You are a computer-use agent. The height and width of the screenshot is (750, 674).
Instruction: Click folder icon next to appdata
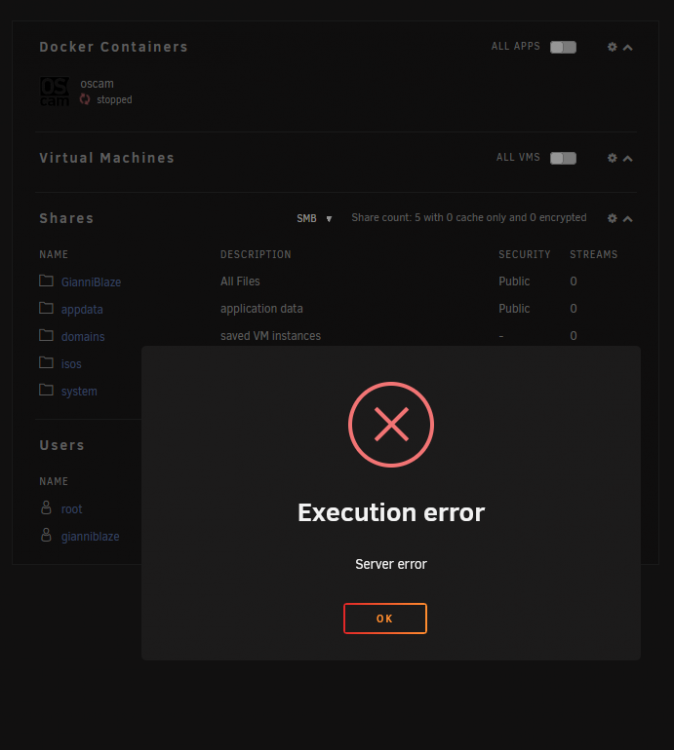pos(46,308)
